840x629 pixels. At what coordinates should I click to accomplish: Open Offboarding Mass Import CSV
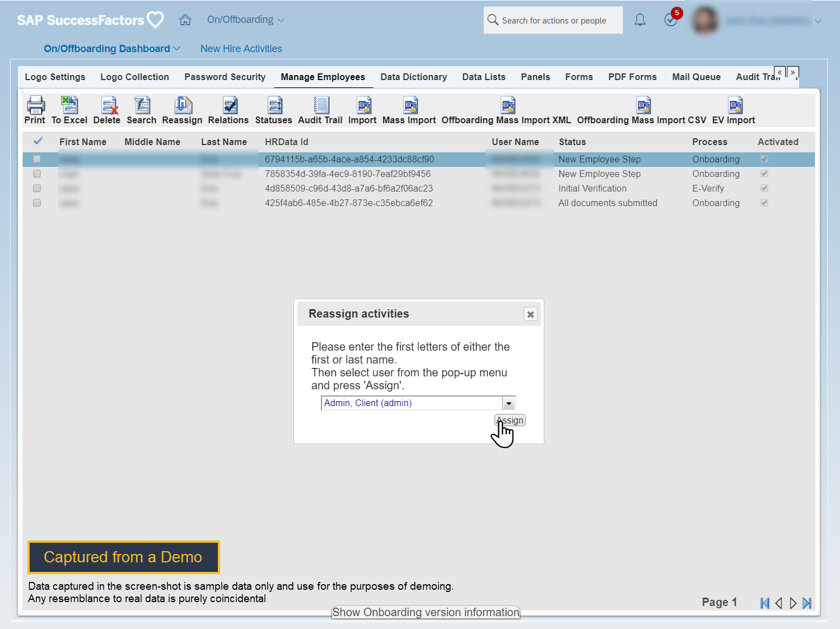(x=643, y=105)
